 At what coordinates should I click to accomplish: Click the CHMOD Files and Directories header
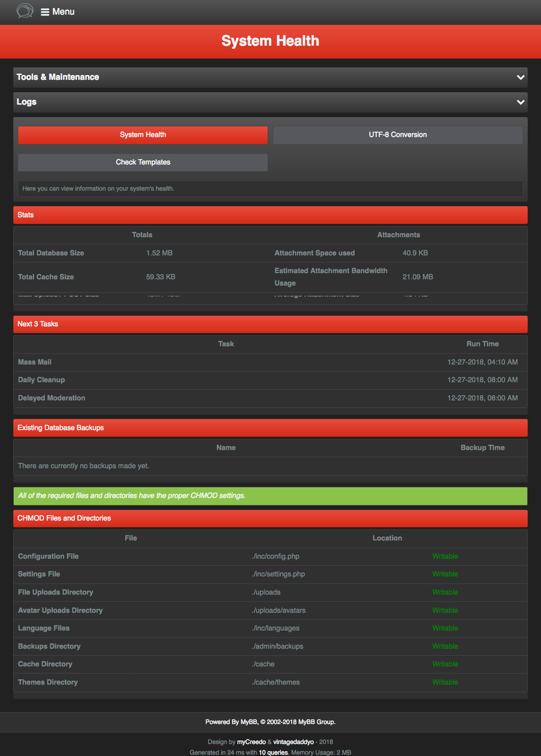pyautogui.click(x=270, y=518)
